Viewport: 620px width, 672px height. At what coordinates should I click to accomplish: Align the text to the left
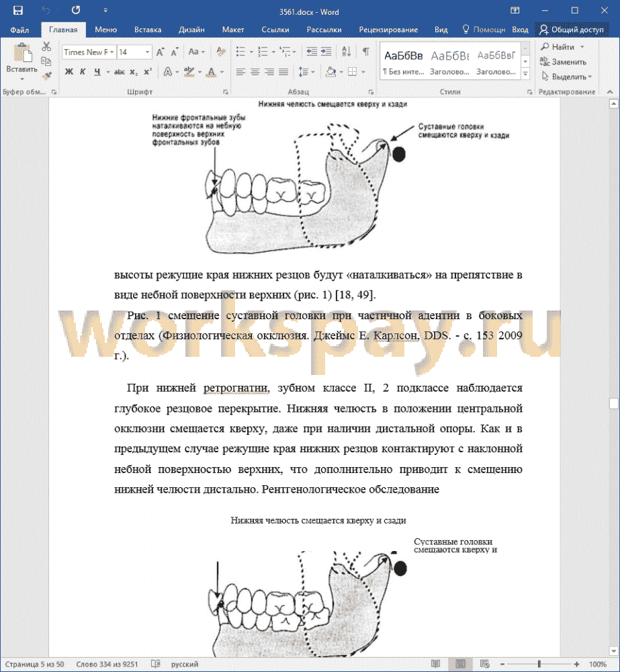point(240,72)
